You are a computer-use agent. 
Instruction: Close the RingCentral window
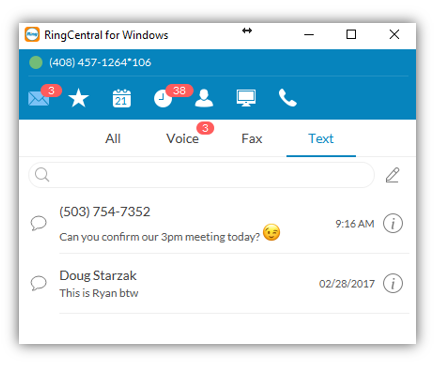[x=394, y=34]
